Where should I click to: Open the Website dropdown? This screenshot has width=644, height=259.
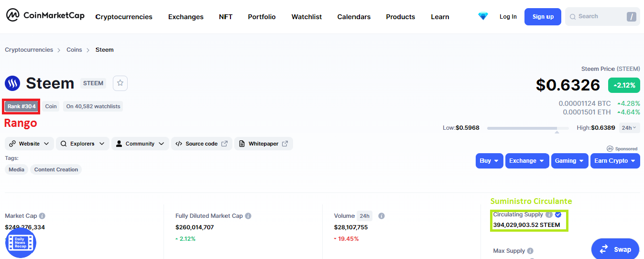tap(29, 144)
